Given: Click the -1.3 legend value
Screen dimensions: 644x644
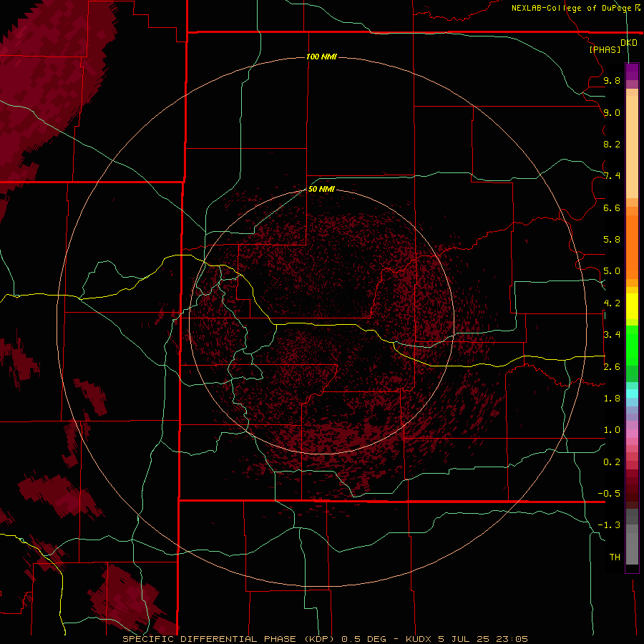Looking at the screenshot, I should (609, 525).
